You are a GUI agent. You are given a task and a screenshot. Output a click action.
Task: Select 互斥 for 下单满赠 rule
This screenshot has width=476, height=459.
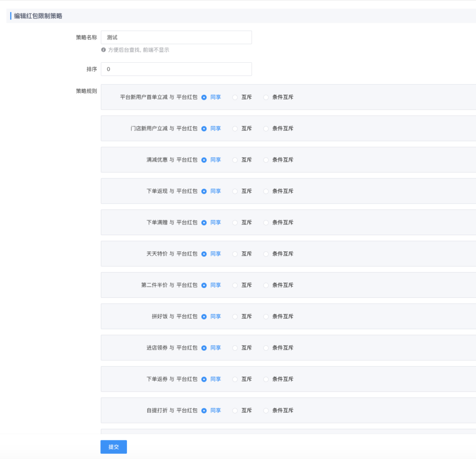(235, 223)
